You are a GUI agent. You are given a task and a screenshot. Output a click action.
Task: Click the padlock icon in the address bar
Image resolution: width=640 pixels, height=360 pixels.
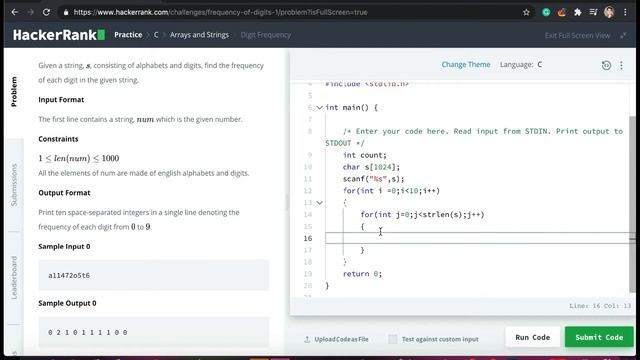(66, 13)
